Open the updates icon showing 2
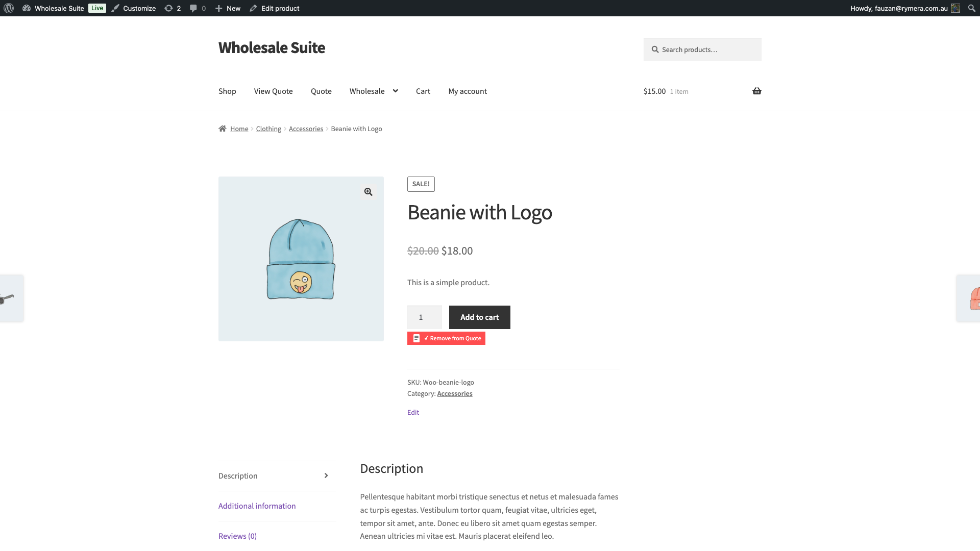This screenshot has height=551, width=980. click(173, 8)
